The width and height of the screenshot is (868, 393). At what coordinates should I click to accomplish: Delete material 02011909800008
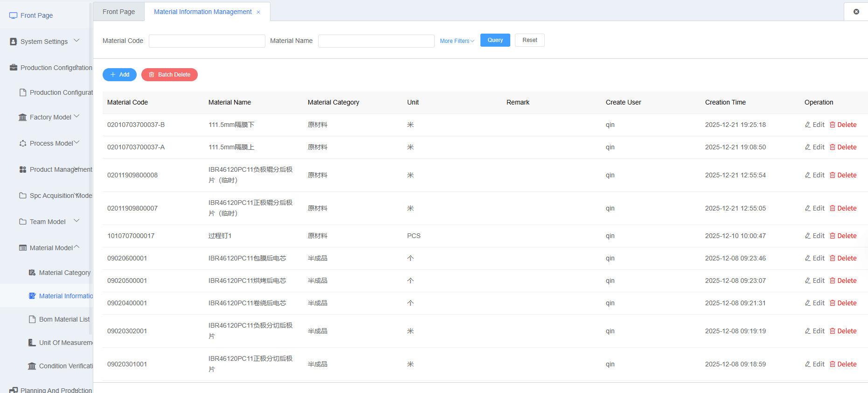click(843, 175)
